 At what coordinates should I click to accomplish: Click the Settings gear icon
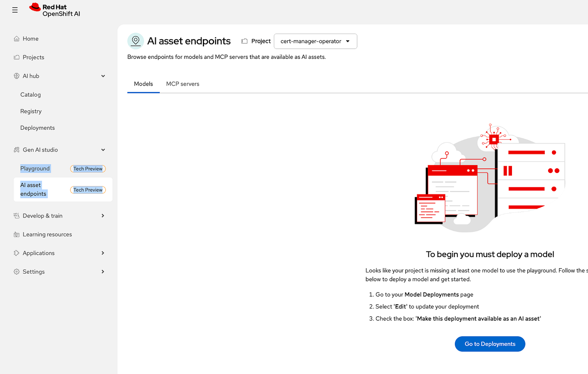pos(17,272)
